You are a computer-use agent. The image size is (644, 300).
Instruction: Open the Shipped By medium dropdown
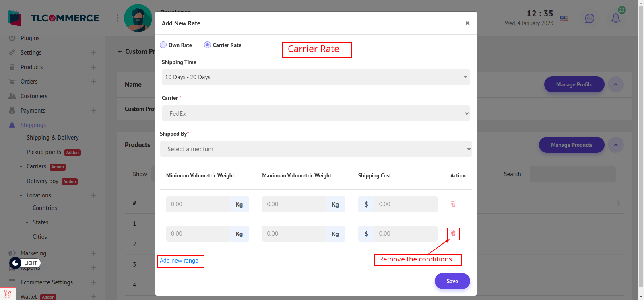316,149
